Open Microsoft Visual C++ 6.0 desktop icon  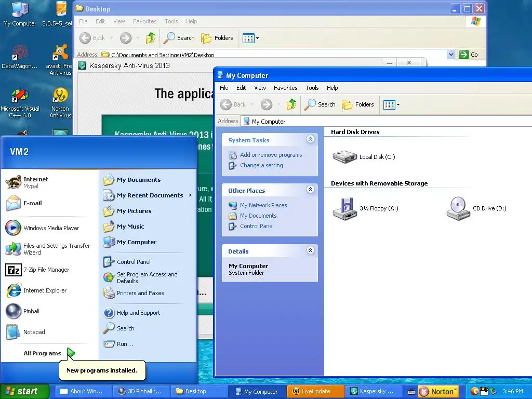20,103
